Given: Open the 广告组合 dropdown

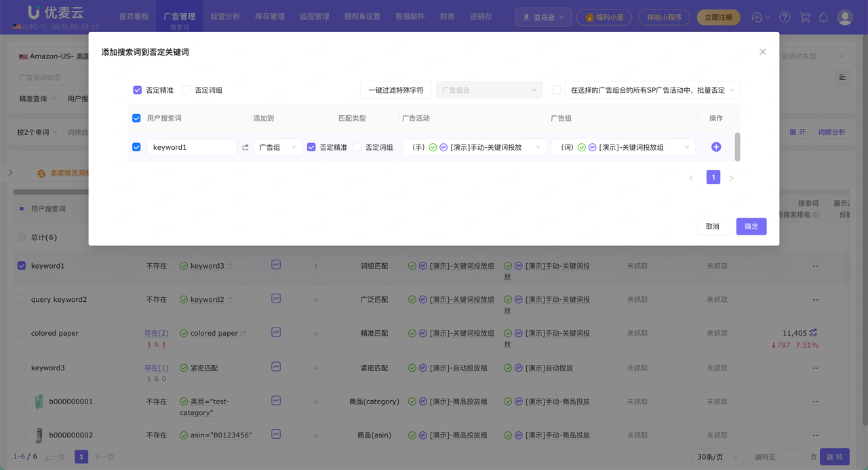Looking at the screenshot, I should coord(490,90).
